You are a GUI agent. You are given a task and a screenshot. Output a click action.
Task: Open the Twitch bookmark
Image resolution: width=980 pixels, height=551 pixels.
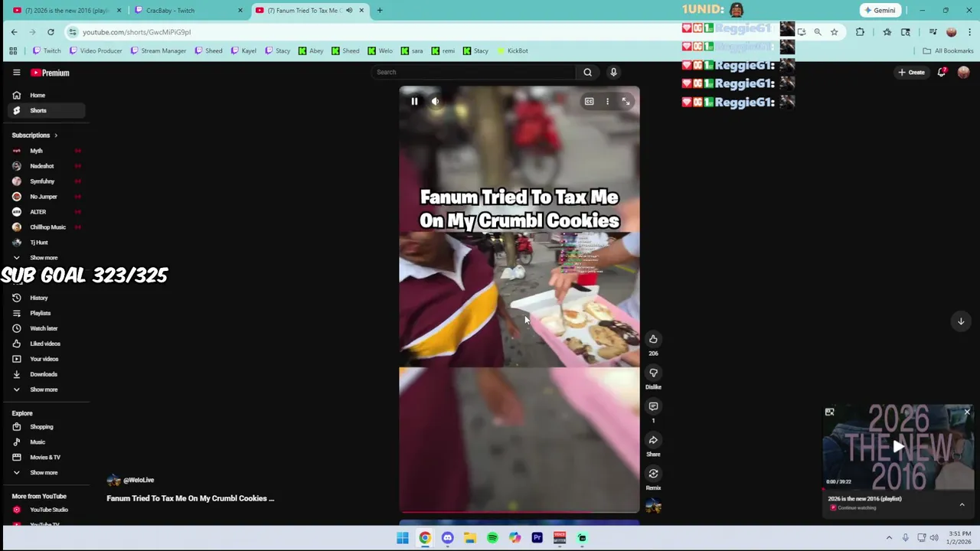tap(47, 51)
